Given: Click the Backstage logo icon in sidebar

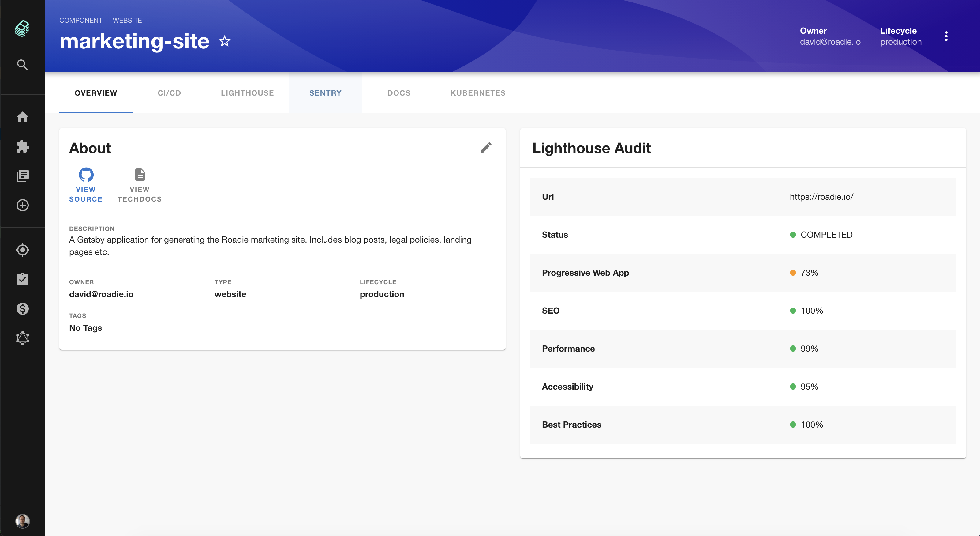Looking at the screenshot, I should point(22,28).
